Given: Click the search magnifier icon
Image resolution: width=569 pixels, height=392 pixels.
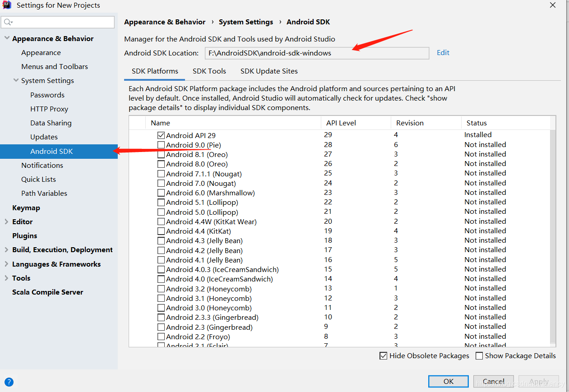Looking at the screenshot, I should pyautogui.click(x=8, y=22).
